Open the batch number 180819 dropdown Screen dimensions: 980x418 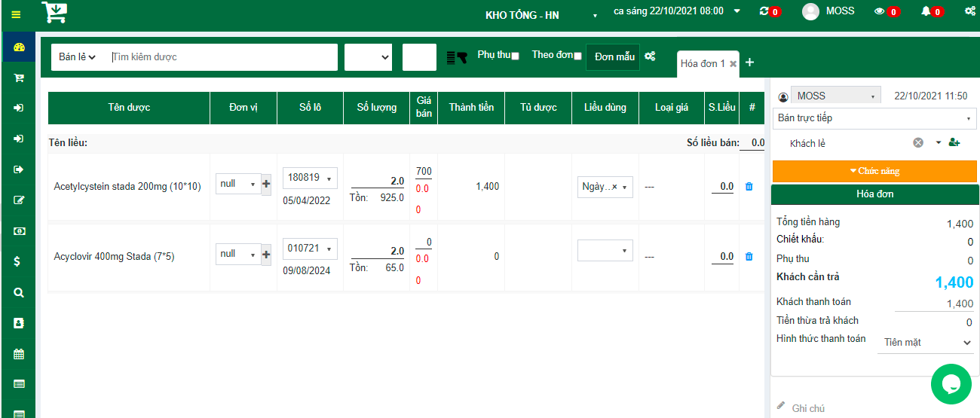click(310, 178)
